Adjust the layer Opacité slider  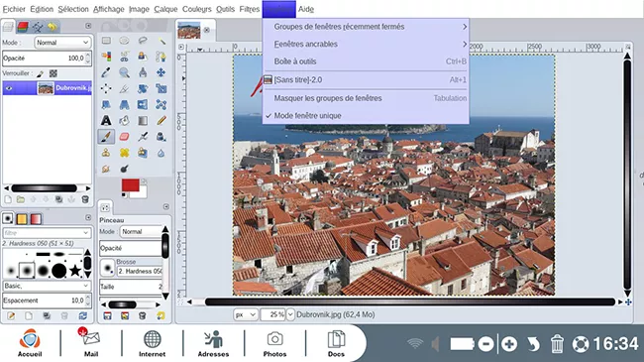coord(47,58)
